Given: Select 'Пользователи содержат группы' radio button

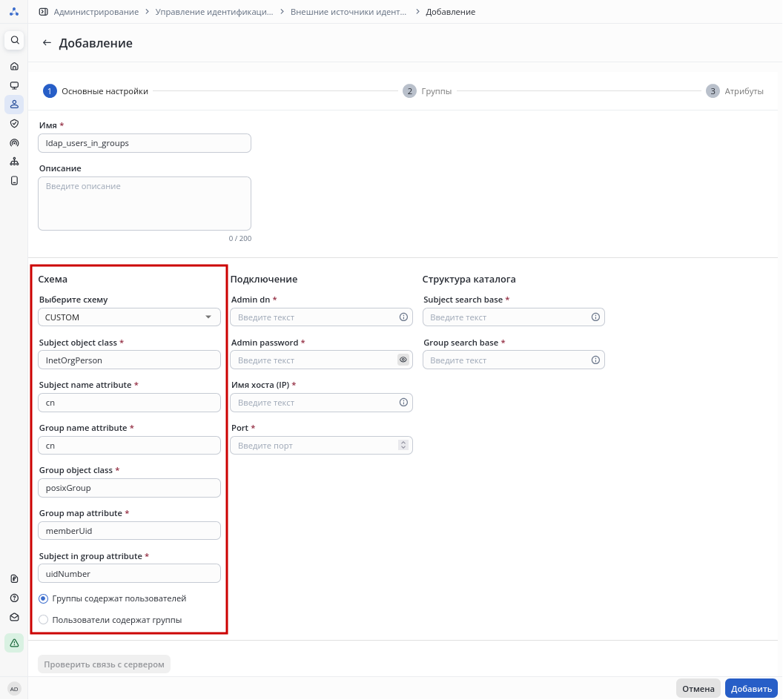Looking at the screenshot, I should (x=43, y=620).
